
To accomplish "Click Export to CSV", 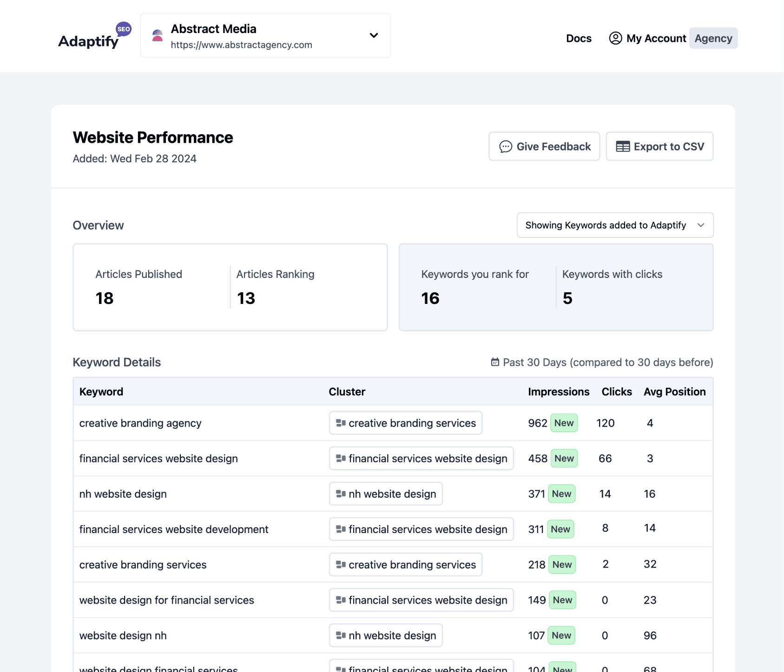I will pyautogui.click(x=659, y=146).
